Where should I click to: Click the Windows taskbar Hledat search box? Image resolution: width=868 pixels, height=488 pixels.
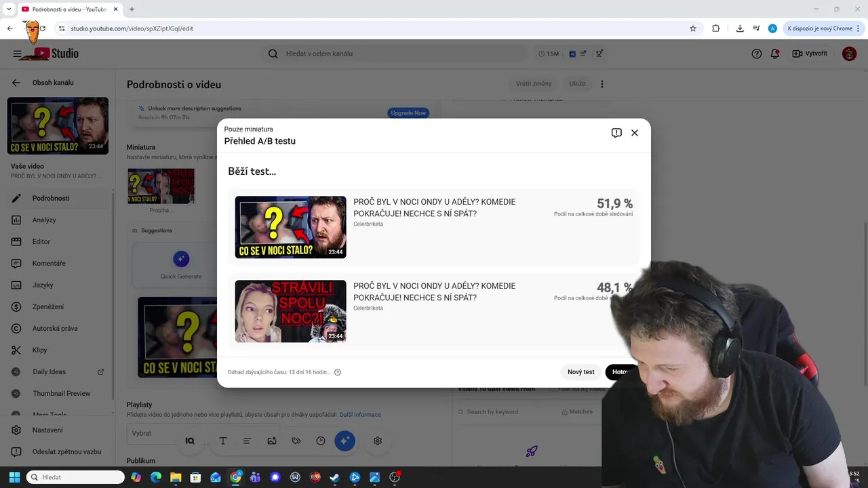pyautogui.click(x=75, y=477)
